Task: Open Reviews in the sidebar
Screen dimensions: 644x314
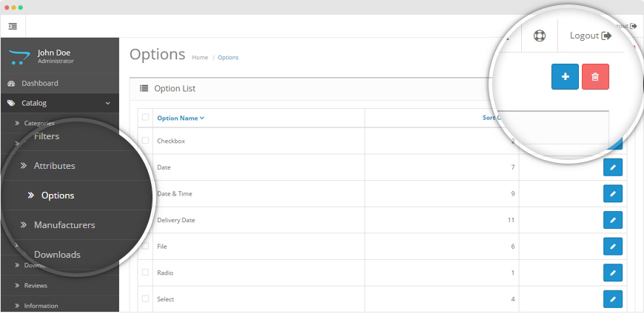Action: click(36, 285)
